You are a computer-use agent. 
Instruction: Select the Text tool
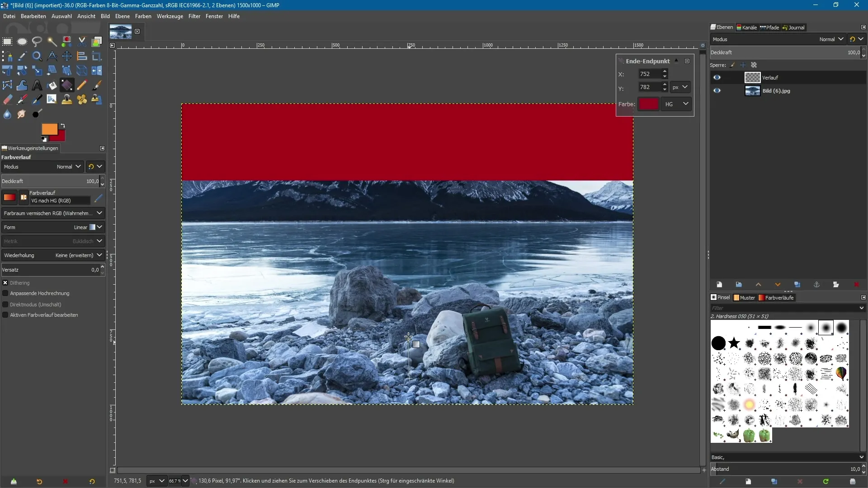pyautogui.click(x=37, y=85)
